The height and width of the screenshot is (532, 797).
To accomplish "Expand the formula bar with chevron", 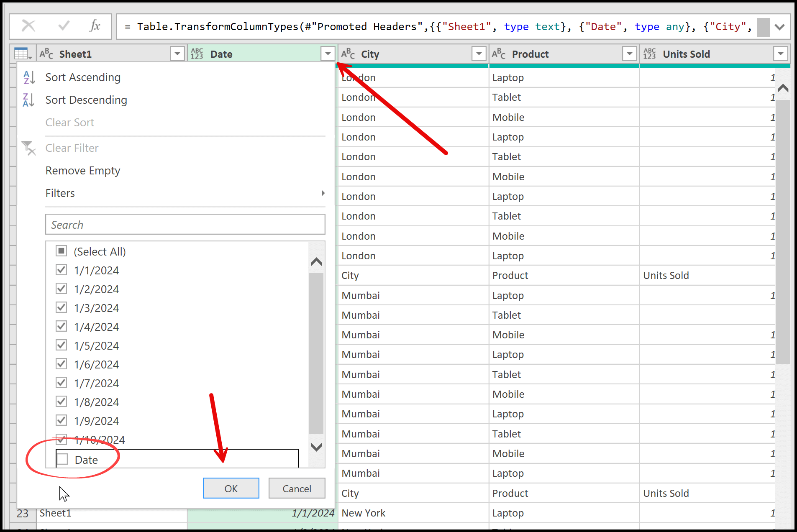I will click(779, 27).
